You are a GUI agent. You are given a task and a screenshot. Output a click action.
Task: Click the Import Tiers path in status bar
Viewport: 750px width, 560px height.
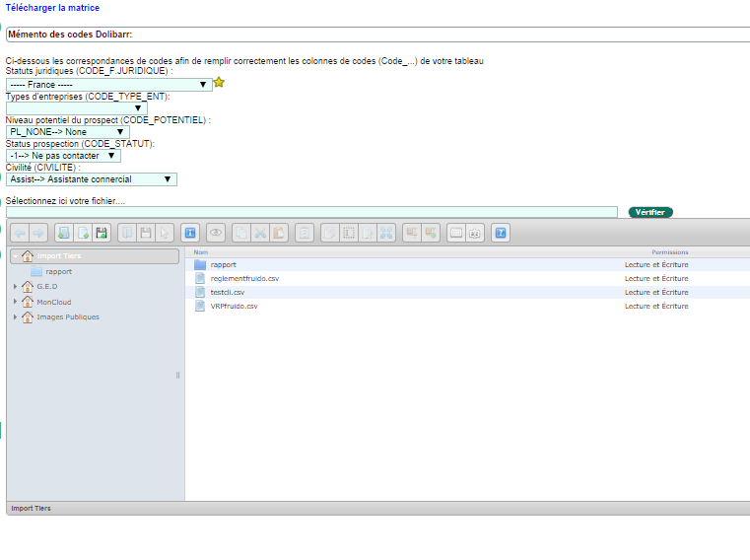pos(32,509)
